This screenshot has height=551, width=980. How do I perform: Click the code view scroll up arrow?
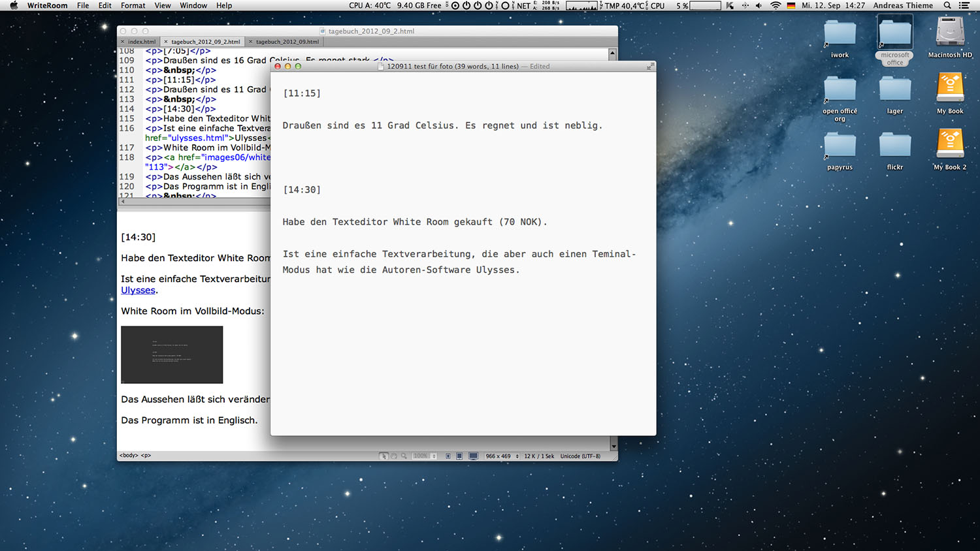pos(613,53)
